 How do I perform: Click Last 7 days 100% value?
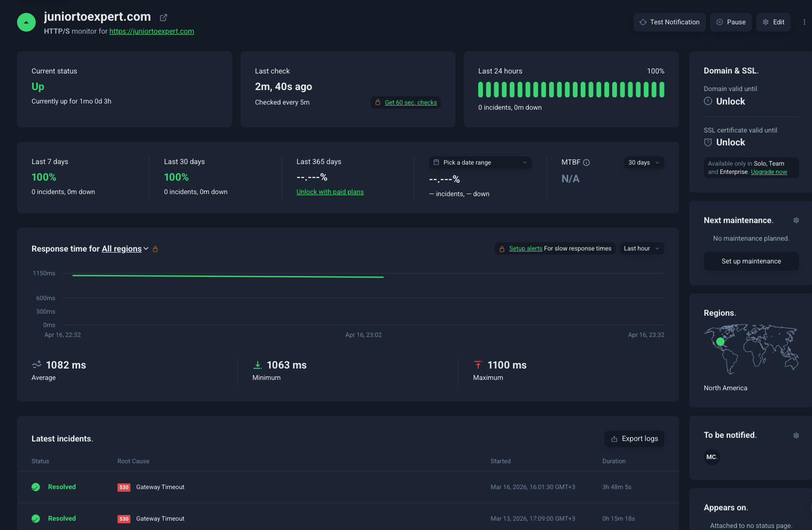[44, 177]
